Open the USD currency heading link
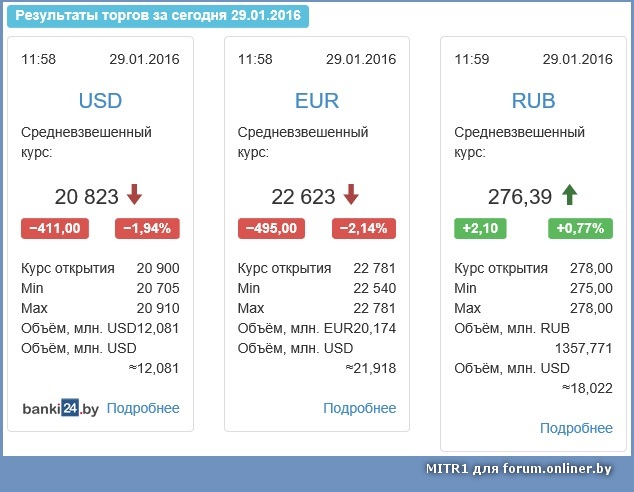Image resolution: width=634 pixels, height=492 pixels. tap(100, 100)
